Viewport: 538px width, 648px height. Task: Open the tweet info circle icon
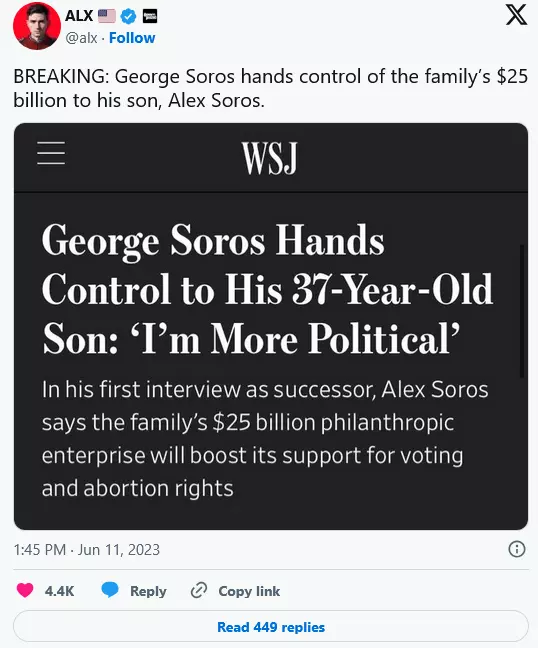(517, 549)
